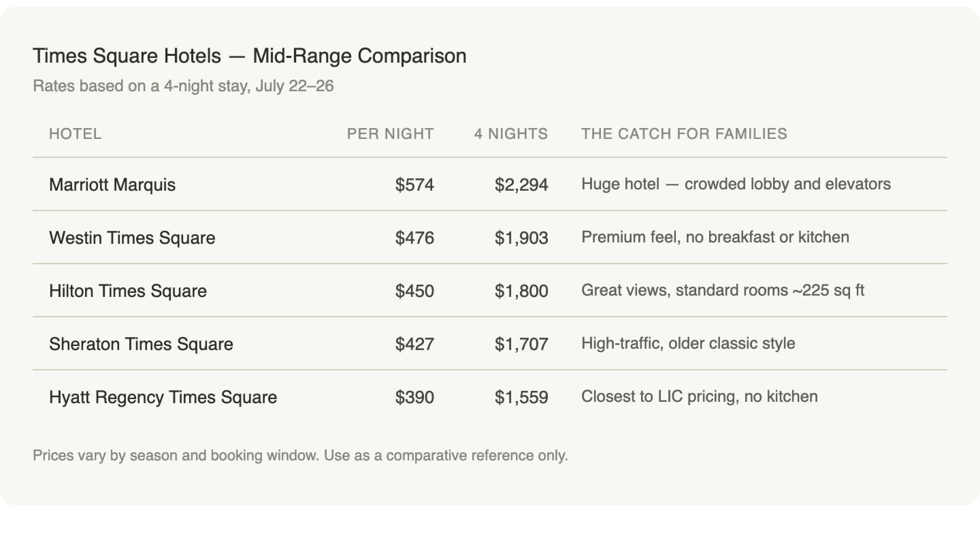The height and width of the screenshot is (538, 980).
Task: Select Hyatt Regency Times Square name
Action: (163, 397)
